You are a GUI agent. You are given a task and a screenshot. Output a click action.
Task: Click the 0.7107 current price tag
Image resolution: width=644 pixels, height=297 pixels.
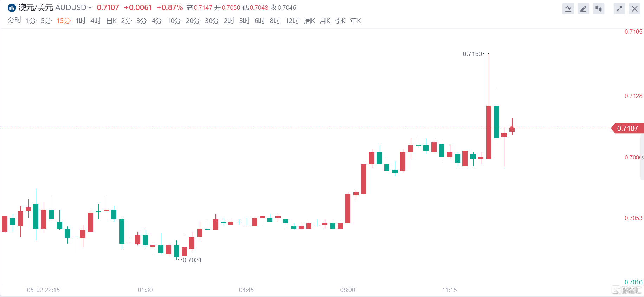628,128
